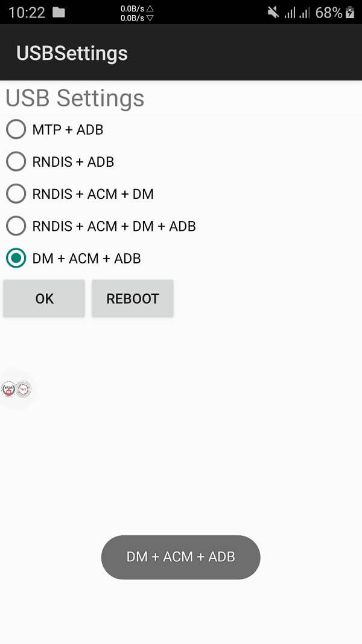Tap the second signal strength icon
This screenshot has width=362, height=644.
[x=305, y=12]
